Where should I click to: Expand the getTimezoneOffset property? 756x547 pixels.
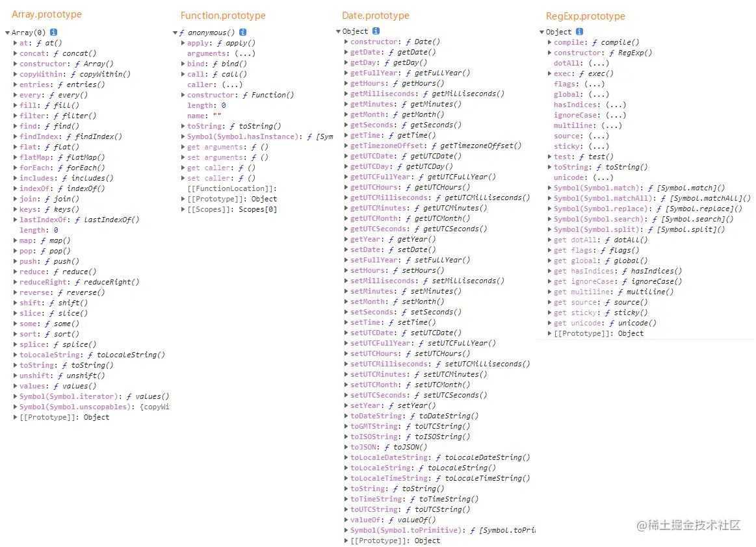point(346,146)
